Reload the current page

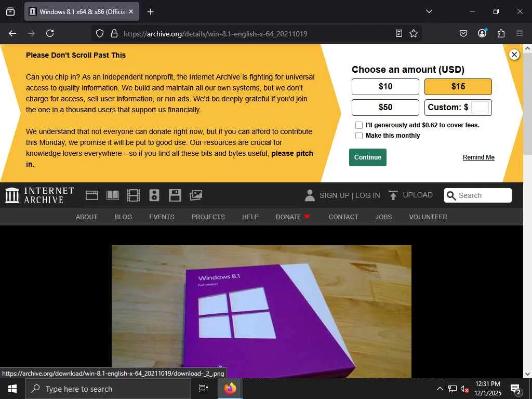50,33
